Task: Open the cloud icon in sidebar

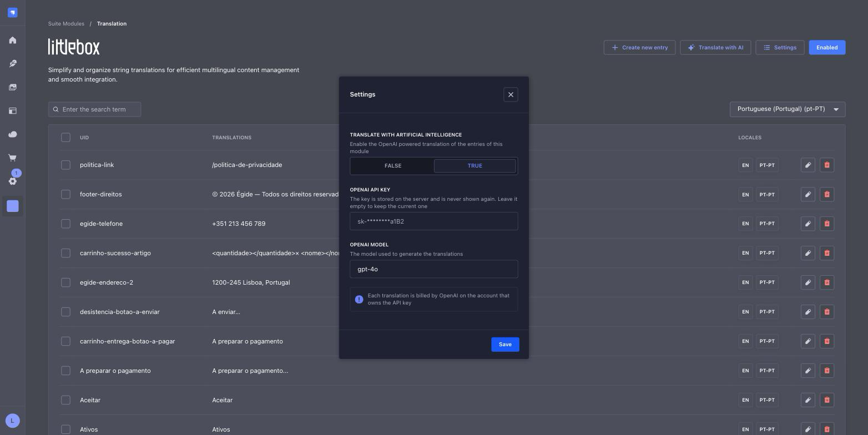Action: pos(13,134)
